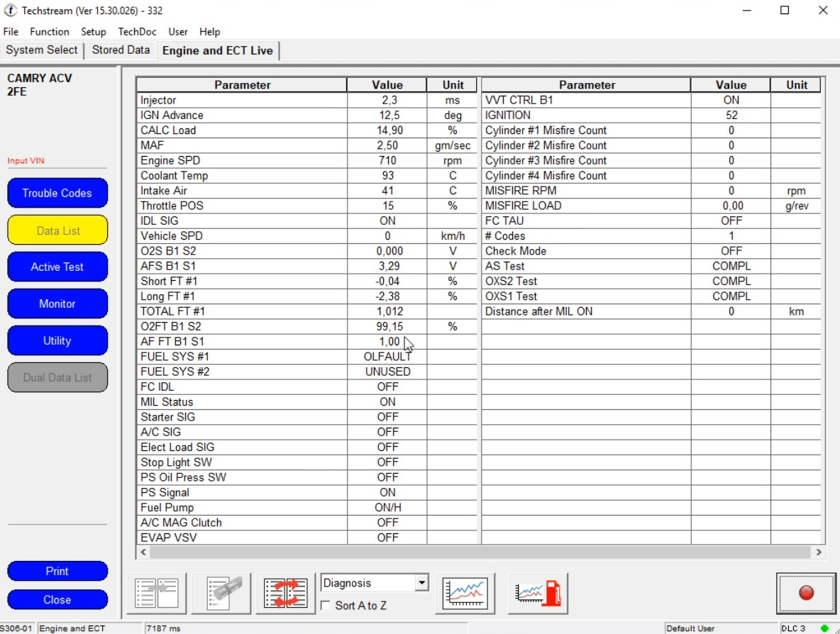
Task: Open the Help menu
Action: [x=209, y=32]
